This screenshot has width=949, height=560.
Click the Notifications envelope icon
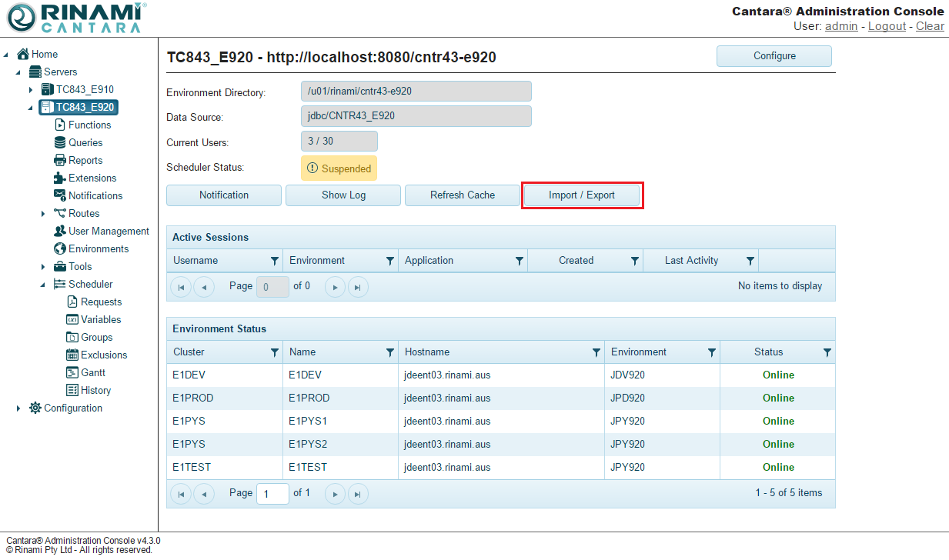point(60,195)
